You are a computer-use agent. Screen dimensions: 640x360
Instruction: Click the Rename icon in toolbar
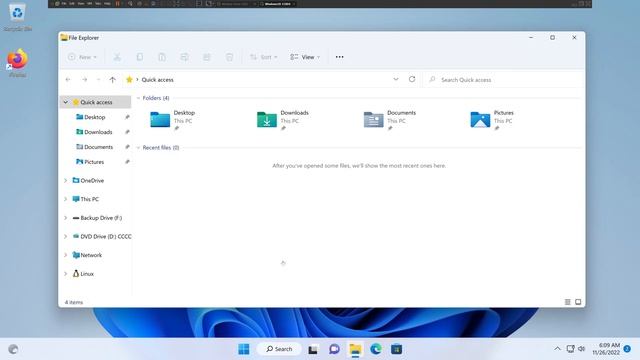[184, 57]
